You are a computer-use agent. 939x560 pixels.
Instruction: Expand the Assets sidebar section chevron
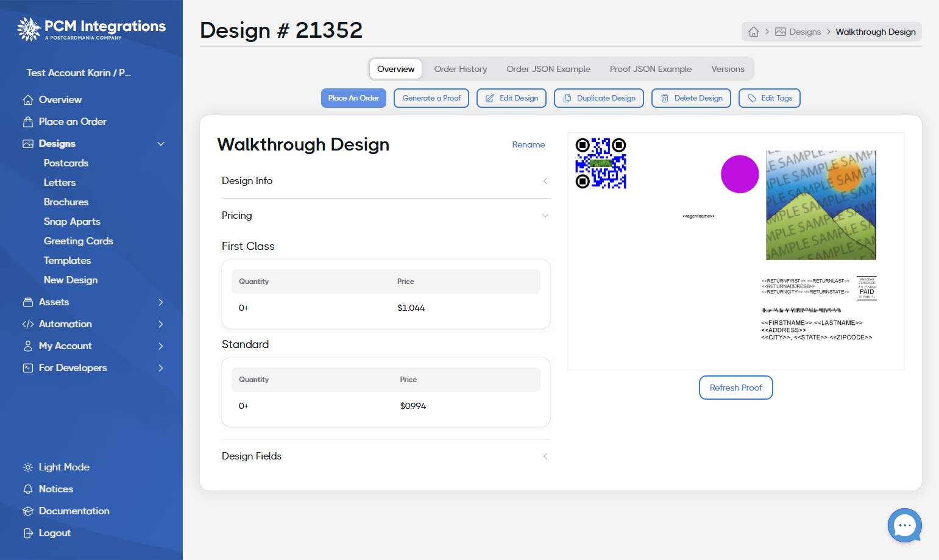[161, 302]
